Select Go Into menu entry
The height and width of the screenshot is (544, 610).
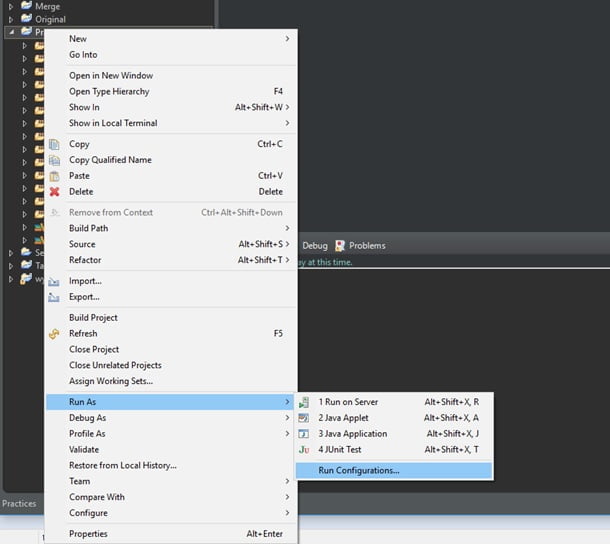171,54
